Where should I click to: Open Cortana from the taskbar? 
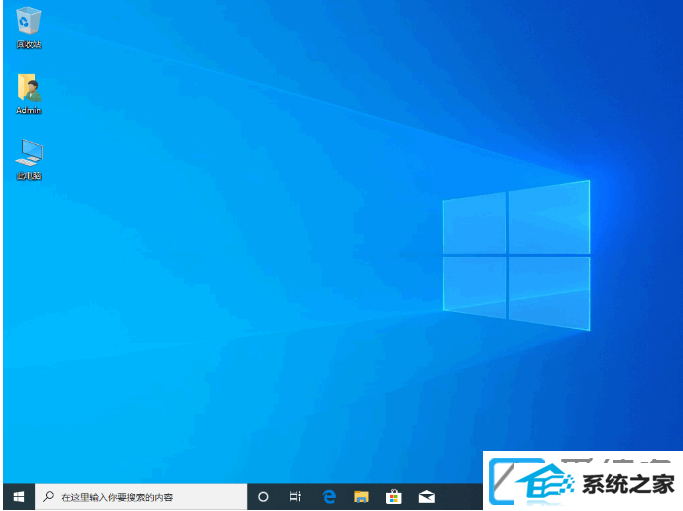tap(263, 497)
